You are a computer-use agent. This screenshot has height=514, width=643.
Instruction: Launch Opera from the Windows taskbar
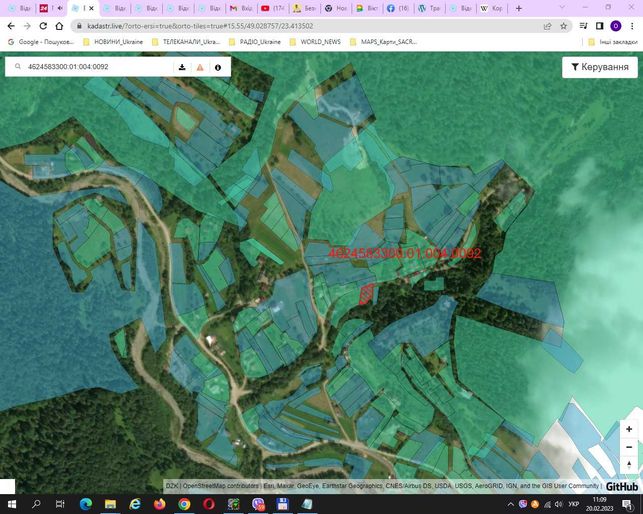tap(209, 504)
